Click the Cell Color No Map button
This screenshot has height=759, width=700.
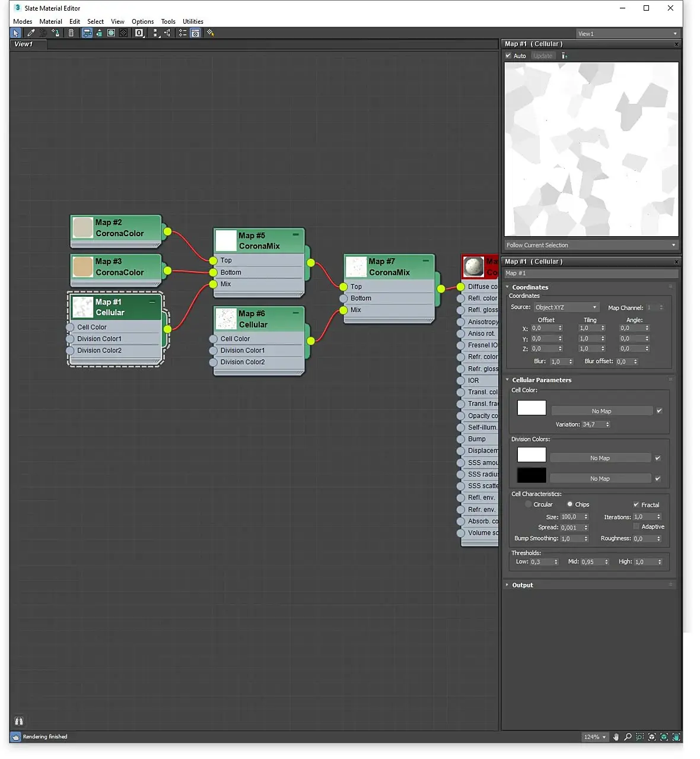tap(601, 411)
